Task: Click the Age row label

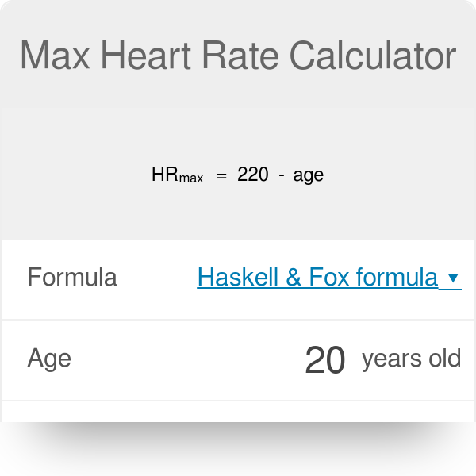Action: point(49,359)
